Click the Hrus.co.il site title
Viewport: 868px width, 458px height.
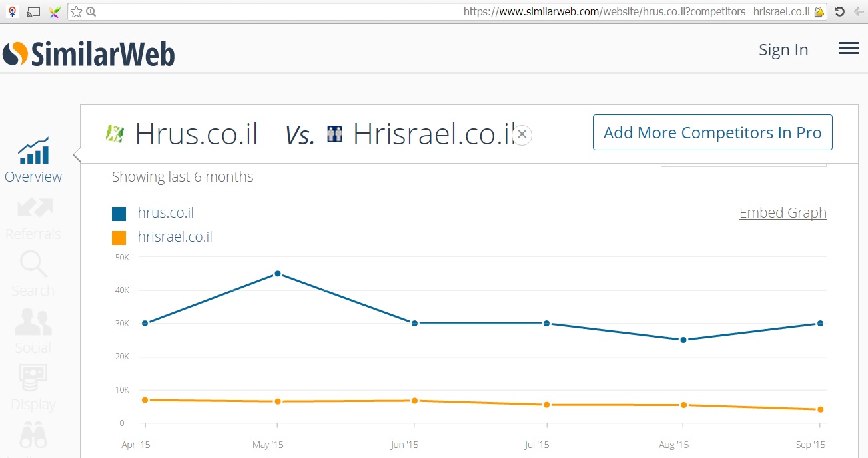(x=197, y=134)
